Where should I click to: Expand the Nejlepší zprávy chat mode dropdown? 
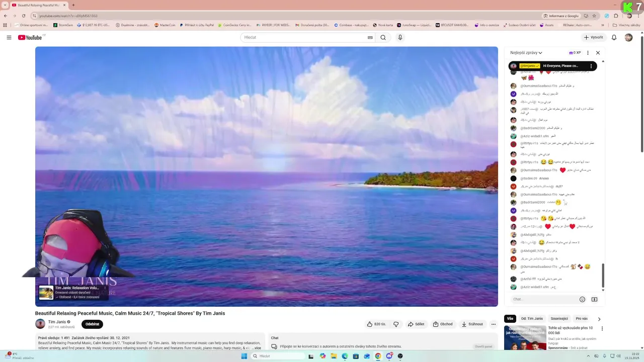pyautogui.click(x=526, y=53)
